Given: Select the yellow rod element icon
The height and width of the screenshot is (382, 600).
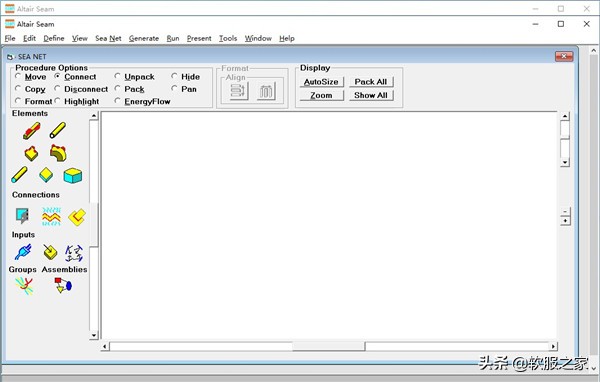Looking at the screenshot, I should tap(58, 130).
